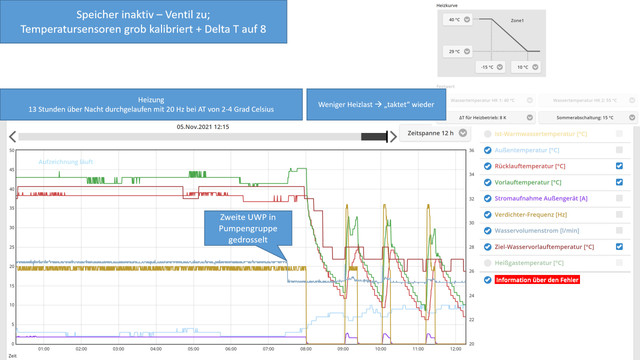Click the 'Aufzeichnung läuft' status text
Viewport: 640px width, 360px height.
click(x=66, y=162)
